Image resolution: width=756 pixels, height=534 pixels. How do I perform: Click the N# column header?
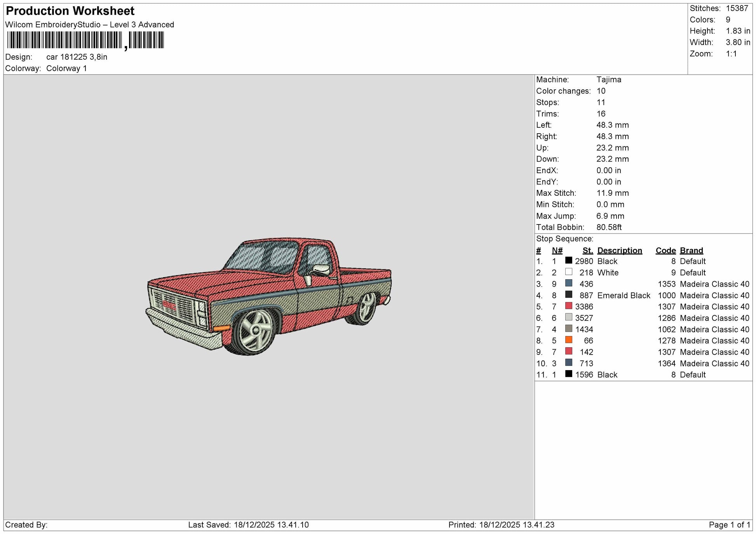(557, 250)
